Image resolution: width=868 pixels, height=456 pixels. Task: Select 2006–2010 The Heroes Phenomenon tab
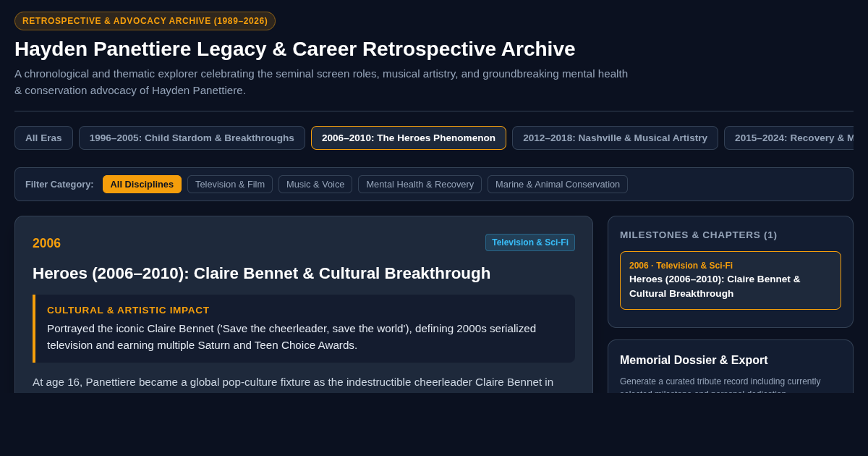coord(409,138)
